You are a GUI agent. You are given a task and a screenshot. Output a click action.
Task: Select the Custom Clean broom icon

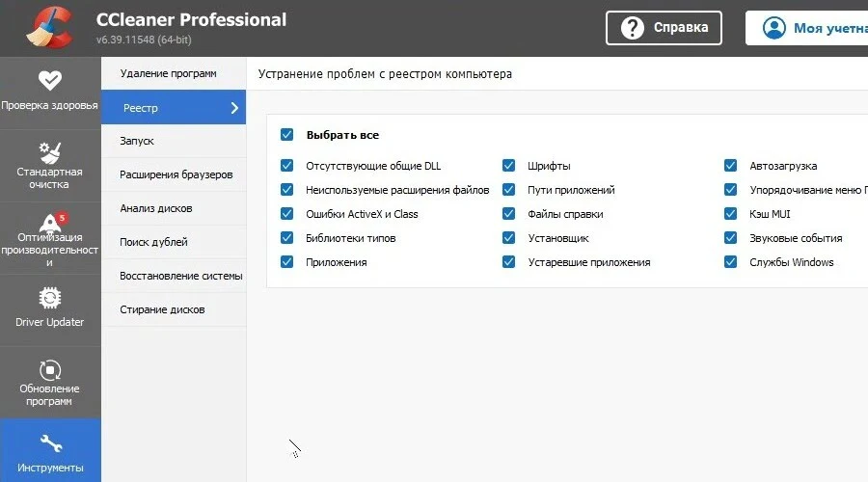pos(49,151)
